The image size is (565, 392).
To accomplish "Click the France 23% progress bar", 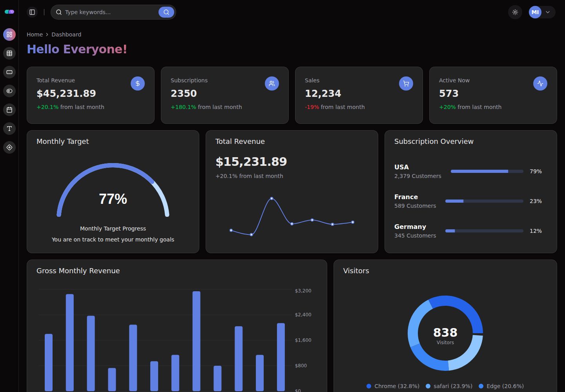I will pos(484,201).
